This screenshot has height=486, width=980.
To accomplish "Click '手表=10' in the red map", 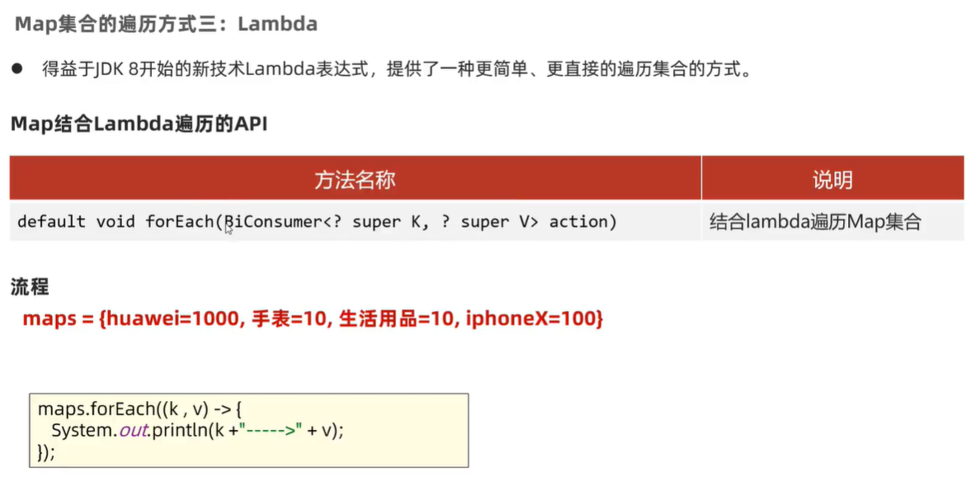I will [290, 318].
